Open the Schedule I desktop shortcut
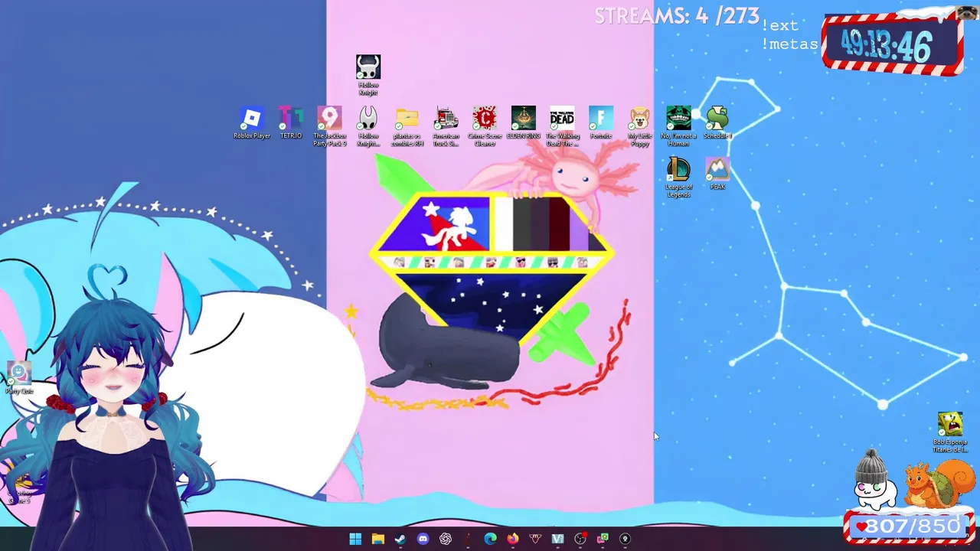 717,122
